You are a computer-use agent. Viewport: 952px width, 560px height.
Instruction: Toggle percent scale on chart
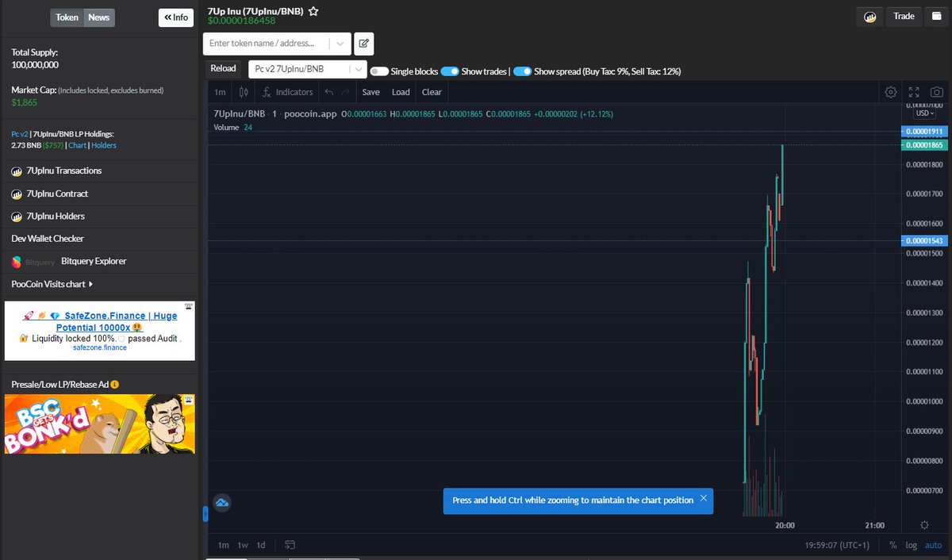click(x=892, y=545)
